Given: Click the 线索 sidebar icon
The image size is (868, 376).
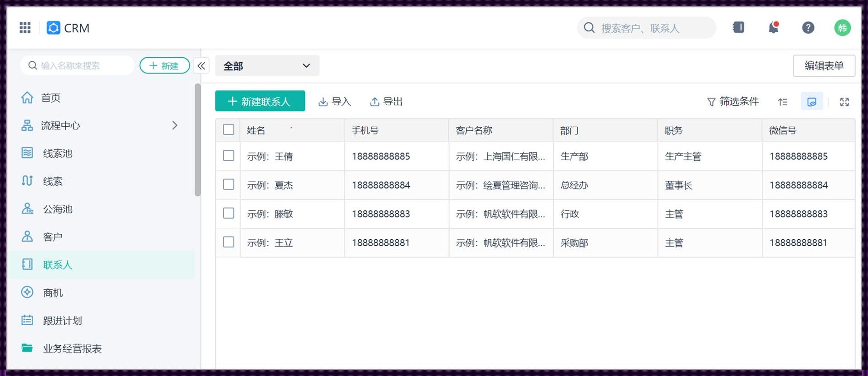Looking at the screenshot, I should pos(27,181).
